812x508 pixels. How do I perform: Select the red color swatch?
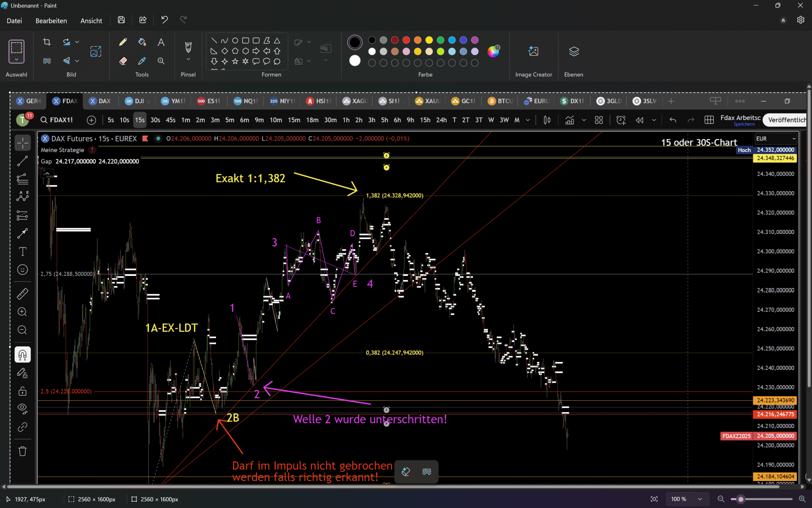click(406, 40)
